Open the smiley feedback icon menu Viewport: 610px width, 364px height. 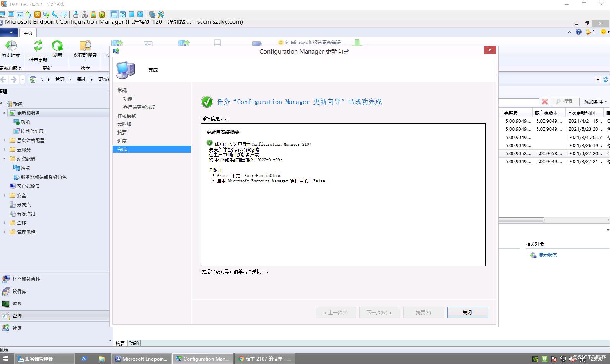pos(604,32)
